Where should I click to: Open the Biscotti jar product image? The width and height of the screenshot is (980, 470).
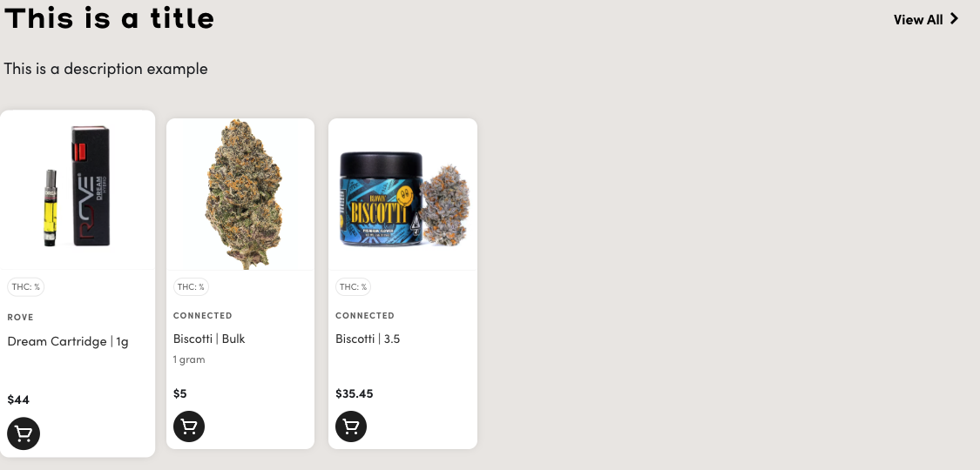click(403, 194)
